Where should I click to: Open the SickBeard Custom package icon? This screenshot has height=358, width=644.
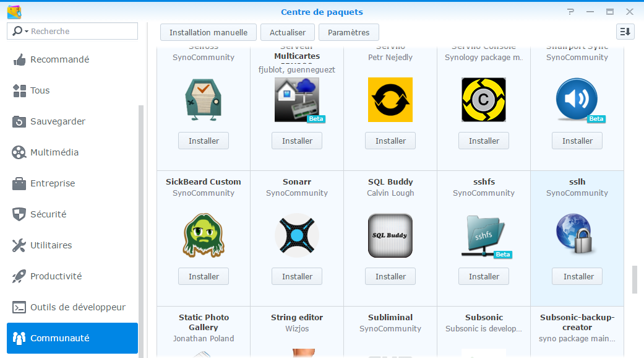pyautogui.click(x=204, y=235)
